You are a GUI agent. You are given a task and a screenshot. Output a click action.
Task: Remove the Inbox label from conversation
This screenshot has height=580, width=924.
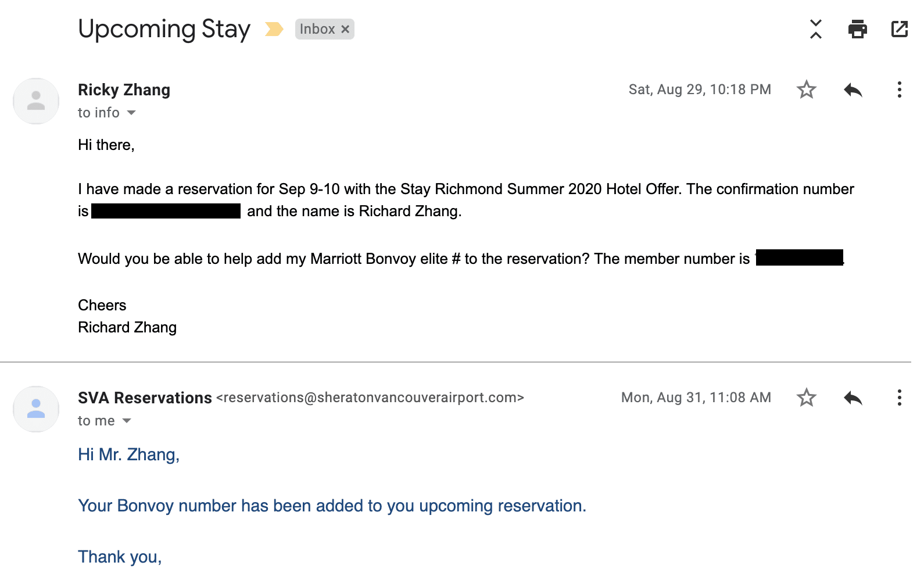click(x=345, y=29)
